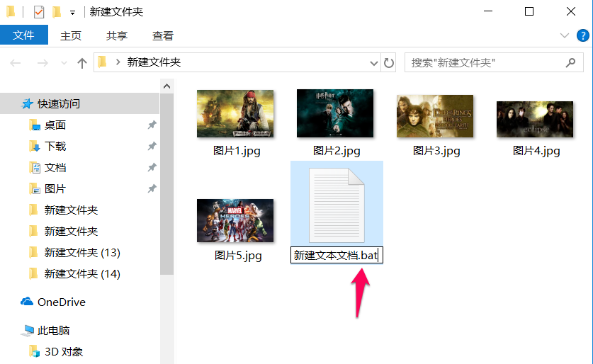Viewport: 593px width, 364px height.
Task: Switch to the 主页 ribbon tab
Action: 71,35
